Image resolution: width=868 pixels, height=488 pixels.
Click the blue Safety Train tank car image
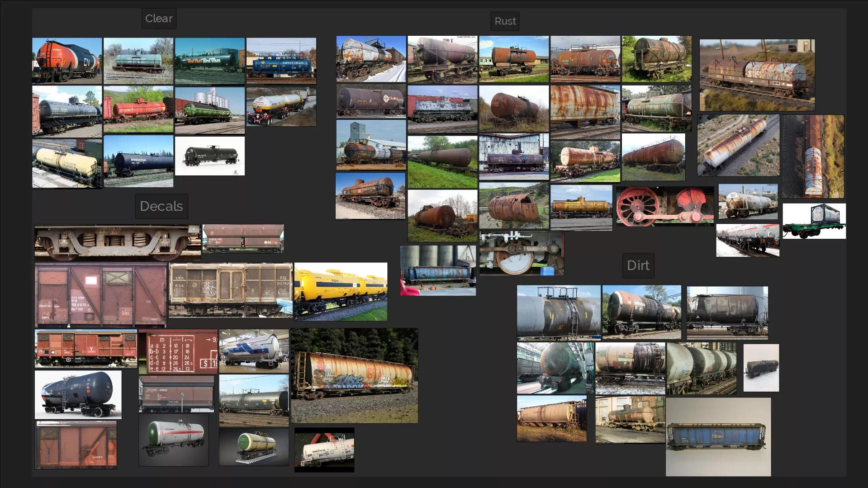281,61
